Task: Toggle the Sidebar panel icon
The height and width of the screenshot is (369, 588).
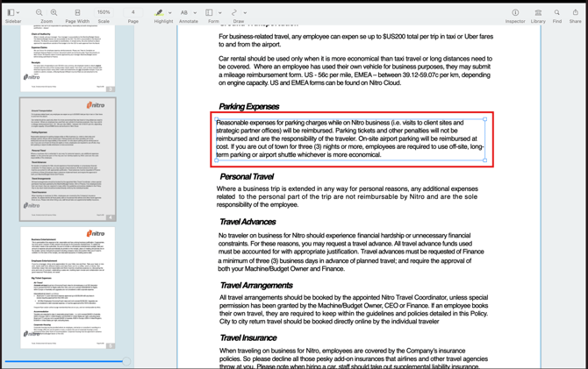Action: (11, 12)
